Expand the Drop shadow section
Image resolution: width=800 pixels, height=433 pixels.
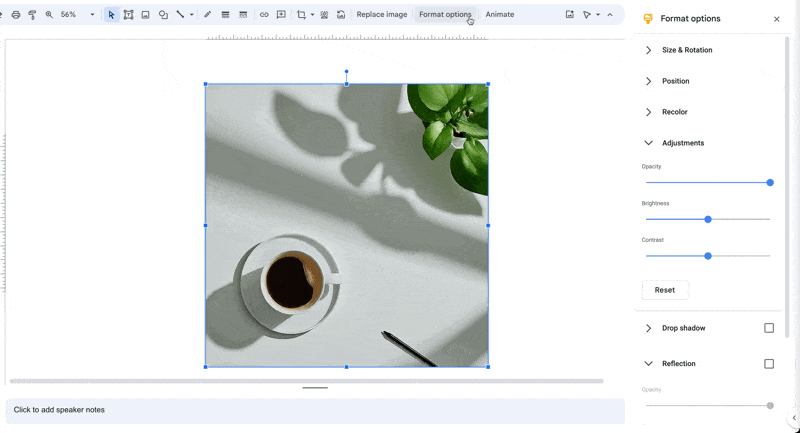(648, 328)
